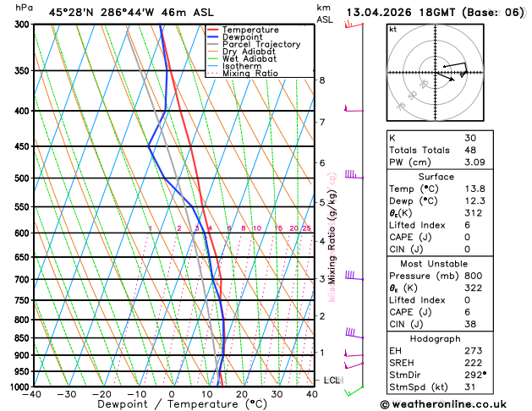The image size is (532, 411).
Task: Click the Hodograph section header
Action: (x=435, y=339)
